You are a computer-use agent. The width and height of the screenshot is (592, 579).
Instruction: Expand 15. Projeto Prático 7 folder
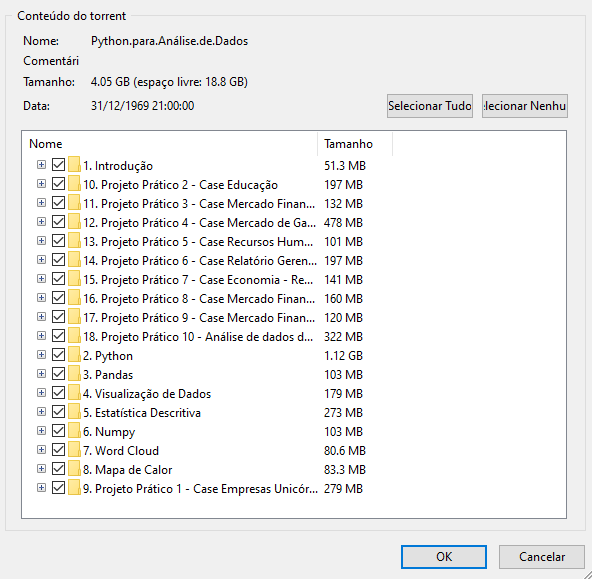(42, 279)
